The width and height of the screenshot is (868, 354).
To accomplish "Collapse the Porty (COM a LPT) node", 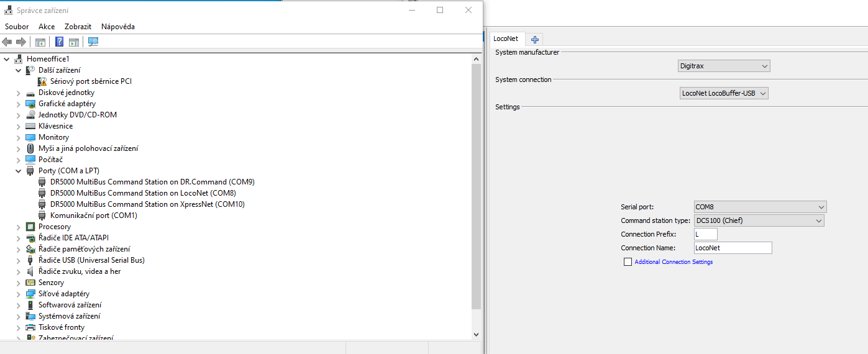I will pos(18,171).
